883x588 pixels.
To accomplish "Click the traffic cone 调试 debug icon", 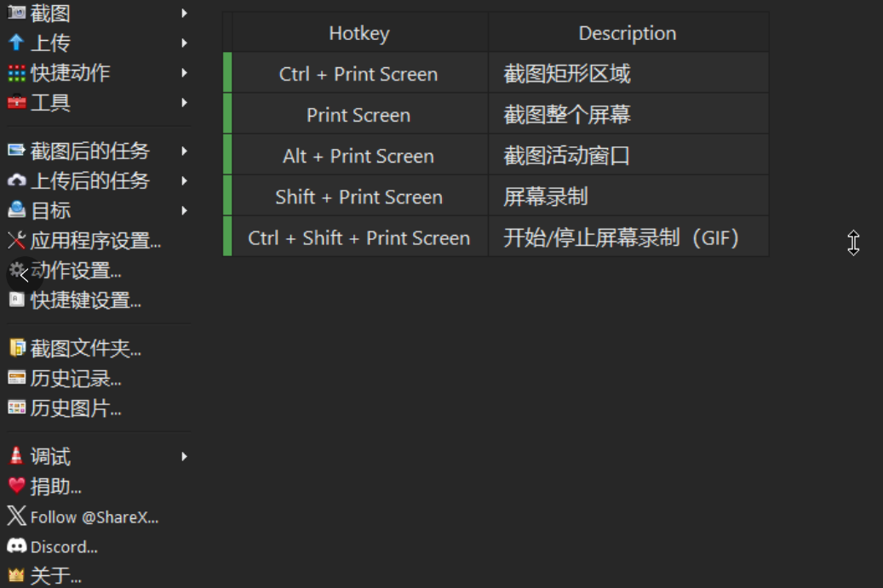I will coord(16,457).
